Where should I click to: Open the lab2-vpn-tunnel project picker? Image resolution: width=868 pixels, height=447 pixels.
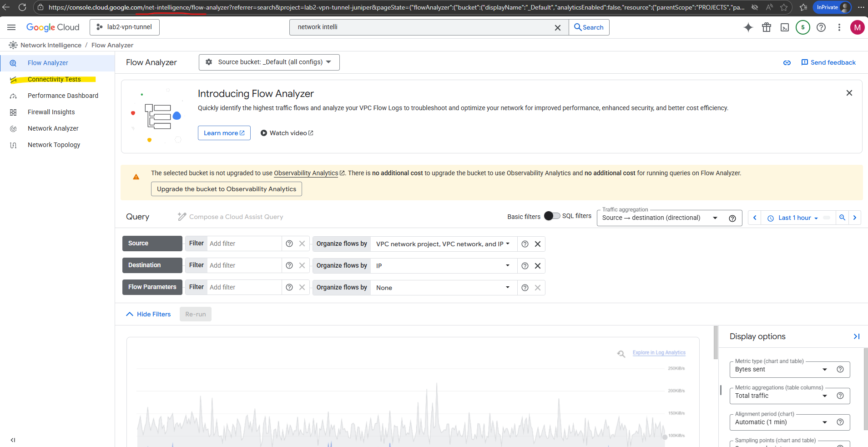[x=125, y=27]
